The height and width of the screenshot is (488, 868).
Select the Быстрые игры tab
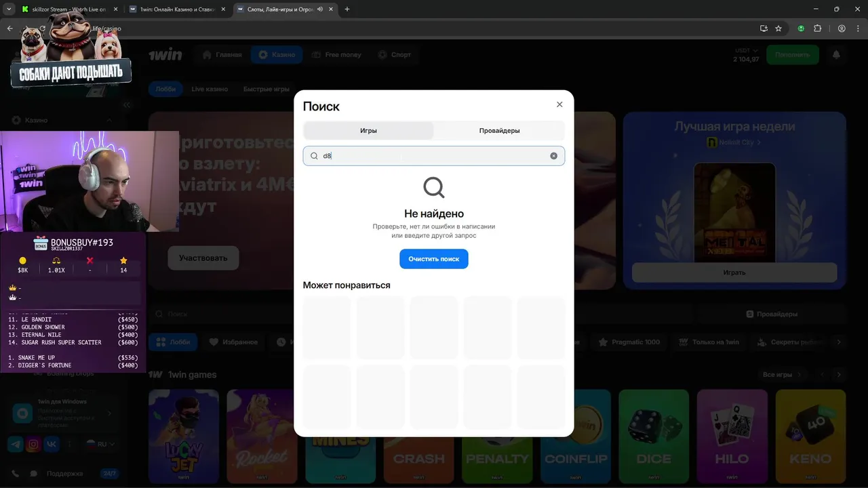coord(267,89)
